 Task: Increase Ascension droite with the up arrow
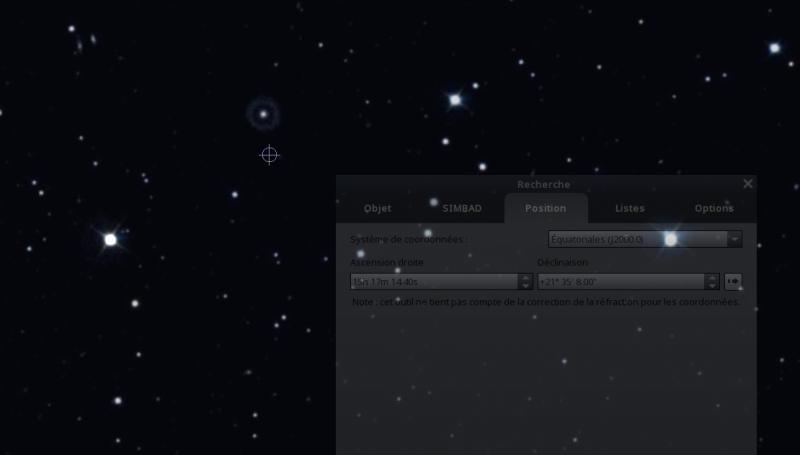coord(526,277)
